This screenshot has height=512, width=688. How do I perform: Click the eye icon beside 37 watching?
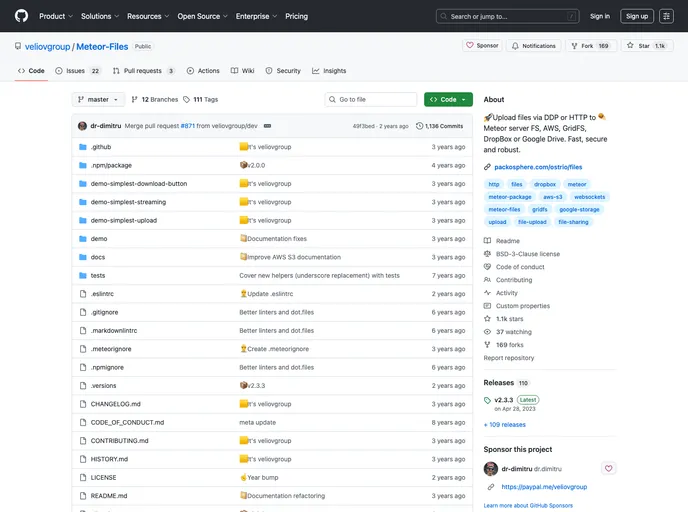tap(487, 332)
